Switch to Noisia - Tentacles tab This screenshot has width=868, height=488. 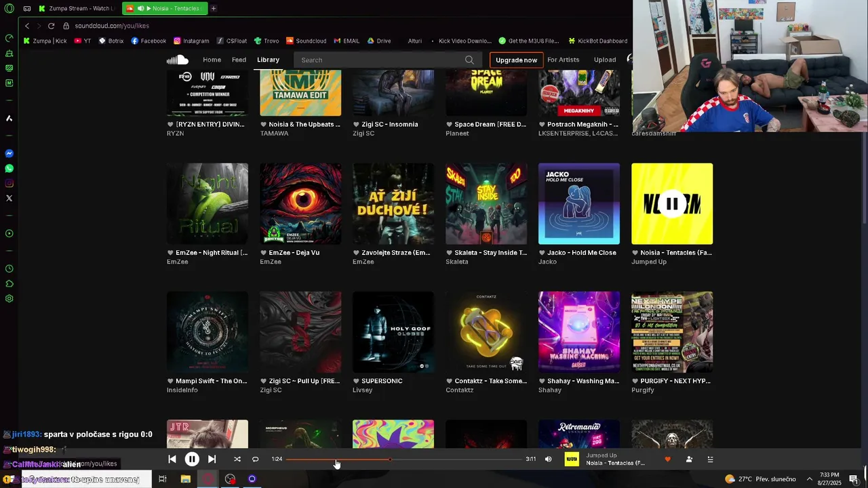point(165,8)
